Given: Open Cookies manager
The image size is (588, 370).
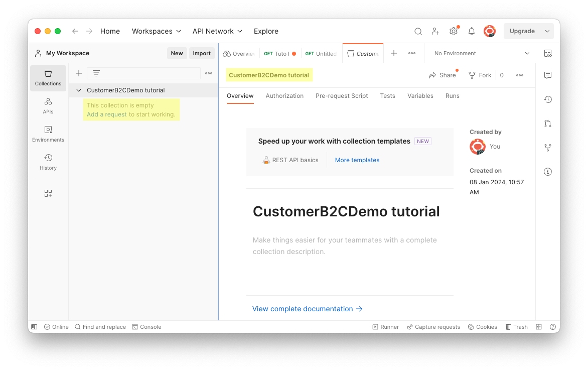Looking at the screenshot, I should click(x=483, y=327).
